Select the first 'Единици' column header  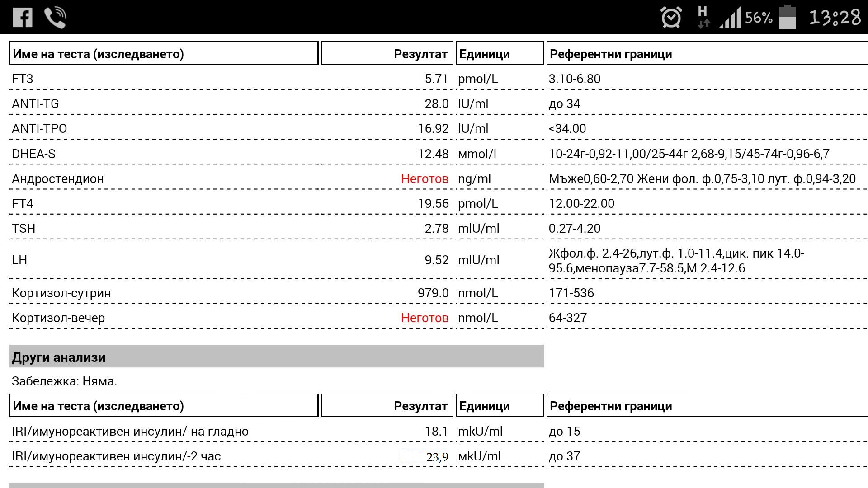click(500, 54)
